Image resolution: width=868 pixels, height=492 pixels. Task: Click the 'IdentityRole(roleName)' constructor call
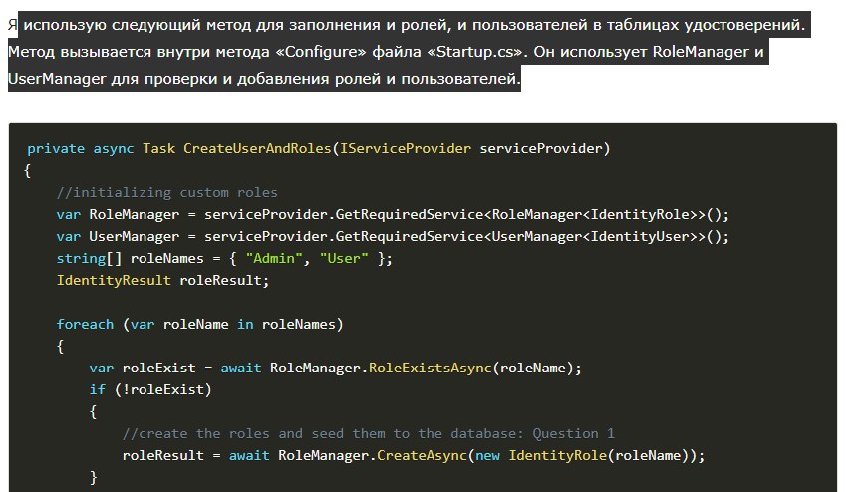click(598, 456)
